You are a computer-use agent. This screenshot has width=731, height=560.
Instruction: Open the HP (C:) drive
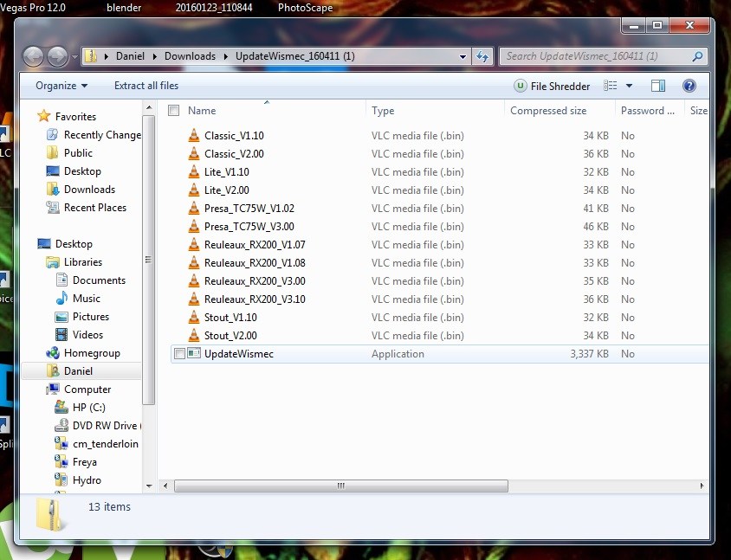click(80, 407)
